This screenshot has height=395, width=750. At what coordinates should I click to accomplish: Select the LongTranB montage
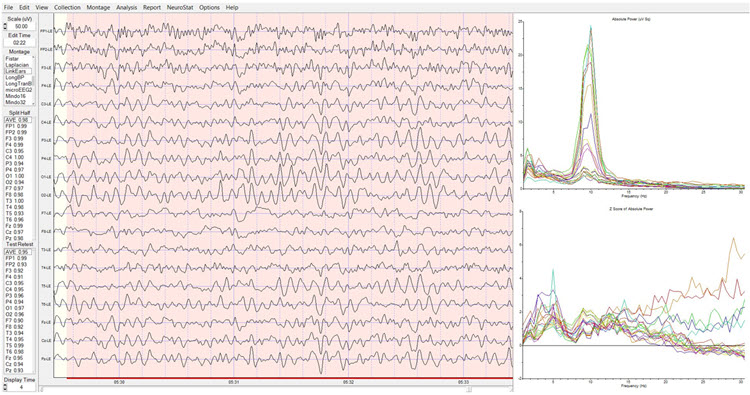click(18, 84)
